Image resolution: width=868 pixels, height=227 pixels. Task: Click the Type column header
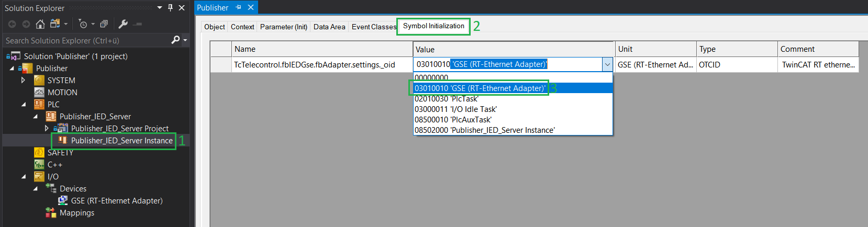[x=737, y=49]
